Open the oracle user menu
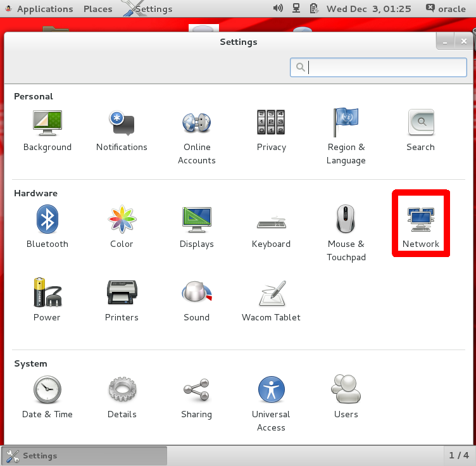This screenshot has height=466, width=476. click(446, 9)
